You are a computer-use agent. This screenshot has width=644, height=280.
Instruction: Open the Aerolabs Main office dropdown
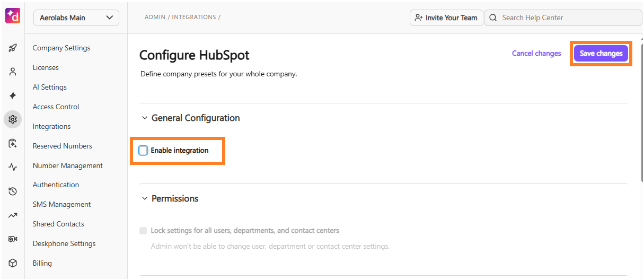[76, 17]
